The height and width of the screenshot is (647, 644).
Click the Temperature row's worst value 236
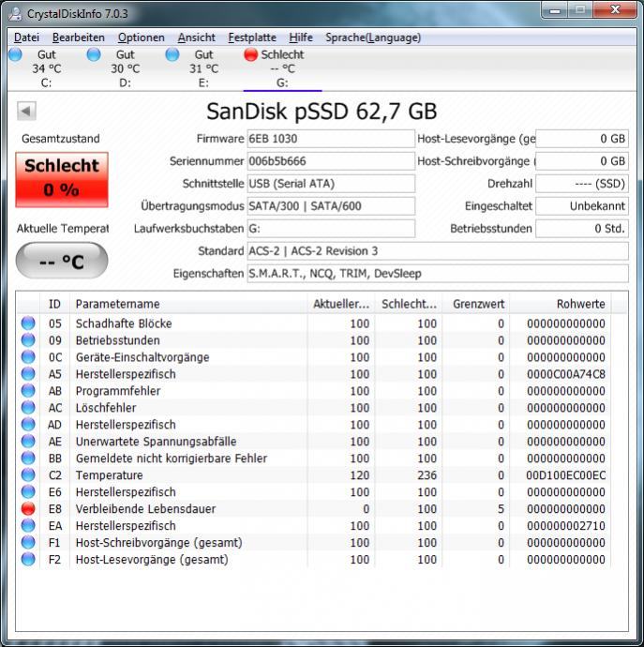pyautogui.click(x=427, y=475)
